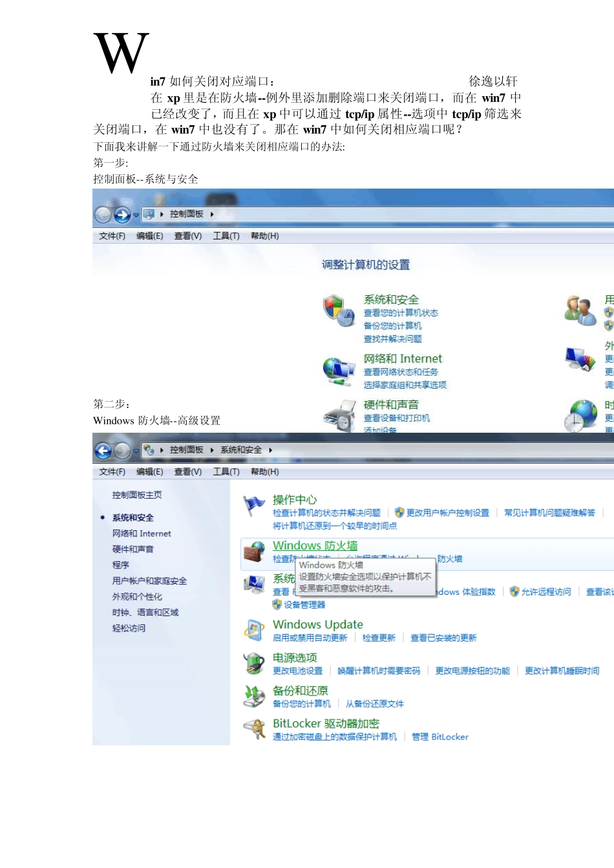
Task: Click the Back arrow in the 系统和安全 window
Action: pyautogui.click(x=103, y=450)
